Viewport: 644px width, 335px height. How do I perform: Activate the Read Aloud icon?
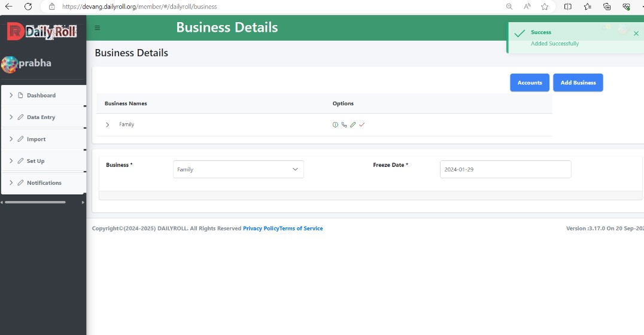point(527,7)
